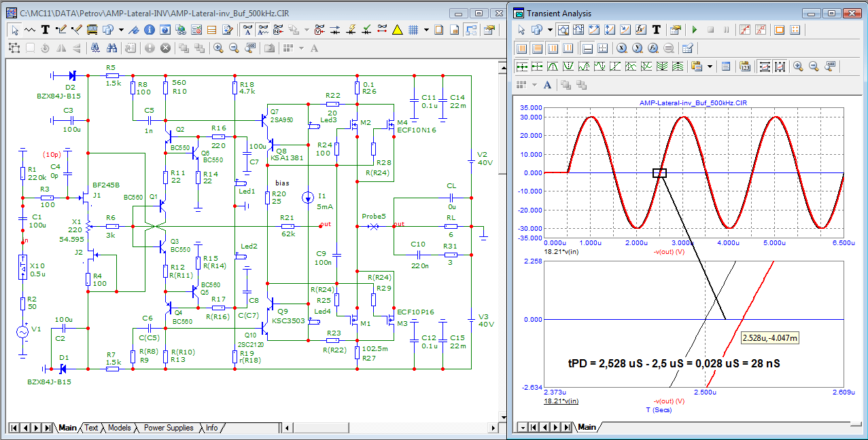Toggle the Grid Text glasses-A icon in schematic toolbar
Image resolution: width=868 pixels, height=440 pixels.
[x=247, y=30]
